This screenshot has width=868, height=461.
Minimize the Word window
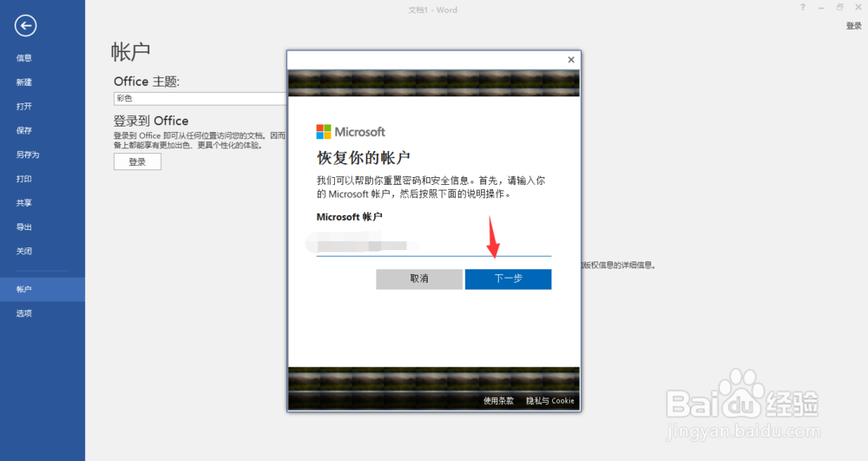click(821, 7)
